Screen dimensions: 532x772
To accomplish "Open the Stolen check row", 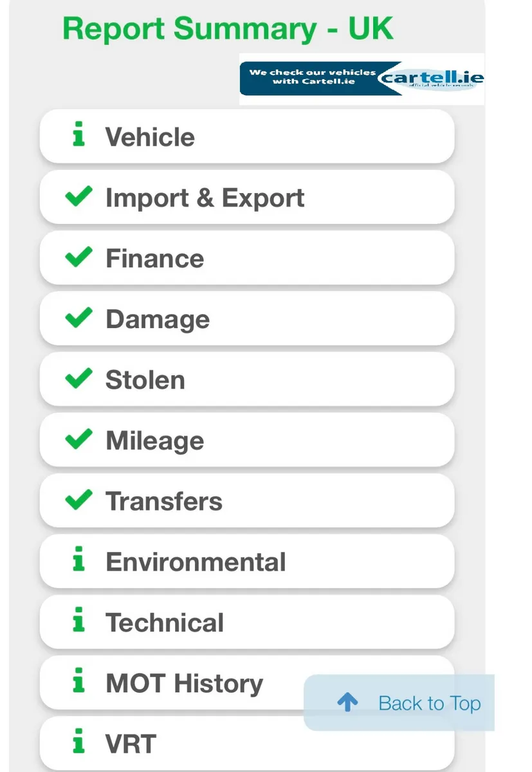I will pyautogui.click(x=247, y=380).
